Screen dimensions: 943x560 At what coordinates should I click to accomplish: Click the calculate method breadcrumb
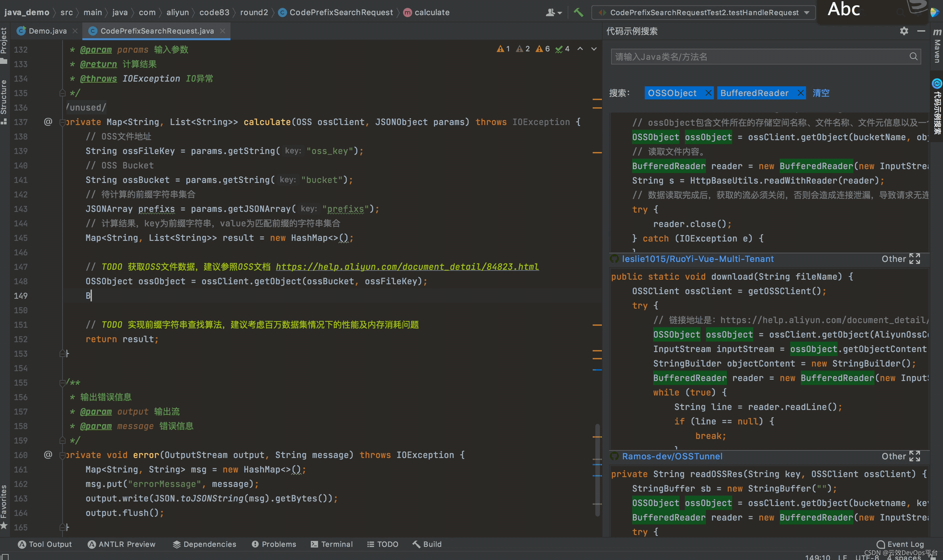427,13
